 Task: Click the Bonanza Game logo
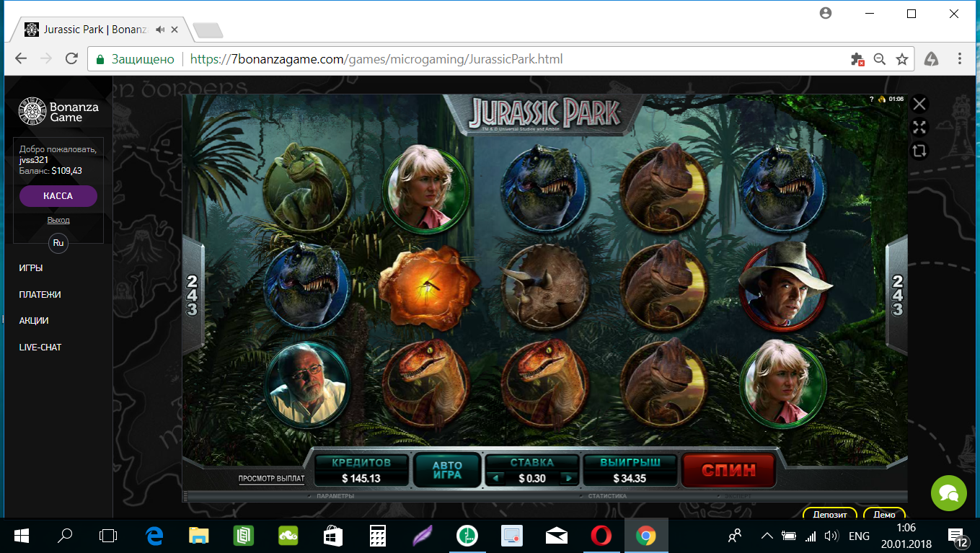point(58,112)
